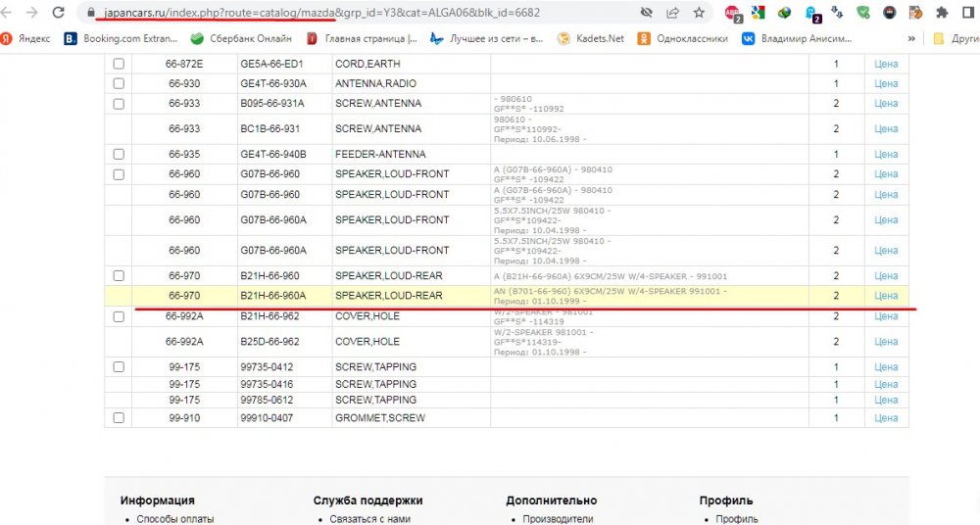The height and width of the screenshot is (525, 980).
Task: Click Цена link in highlighted B21H-66-960A row
Action: point(886,295)
